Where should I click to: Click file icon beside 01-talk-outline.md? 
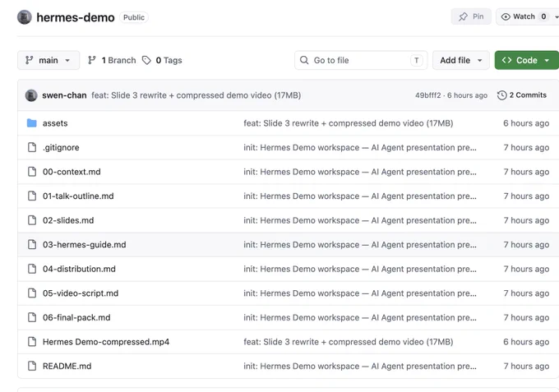32,196
